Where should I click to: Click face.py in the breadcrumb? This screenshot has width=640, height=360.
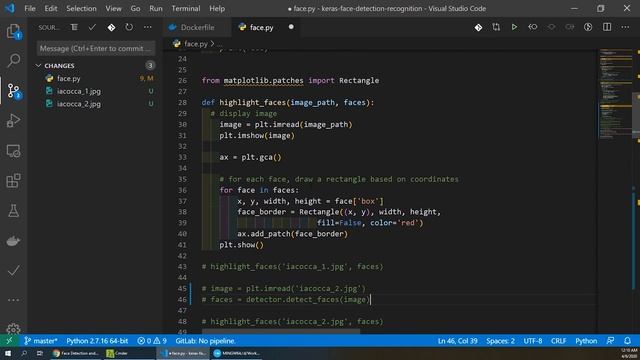tap(196, 44)
